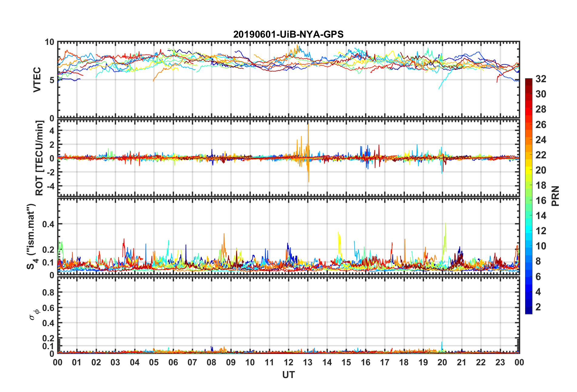Click the cyan sigma phi spike near hour 20
This screenshot has width=577, height=392.
pyautogui.click(x=442, y=346)
